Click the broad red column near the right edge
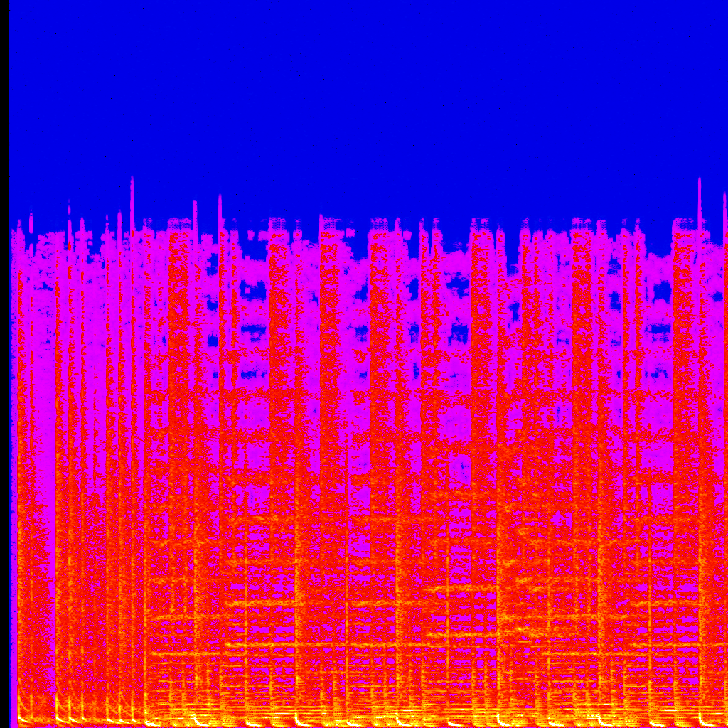Viewport: 728px width, 728px height. tap(684, 355)
